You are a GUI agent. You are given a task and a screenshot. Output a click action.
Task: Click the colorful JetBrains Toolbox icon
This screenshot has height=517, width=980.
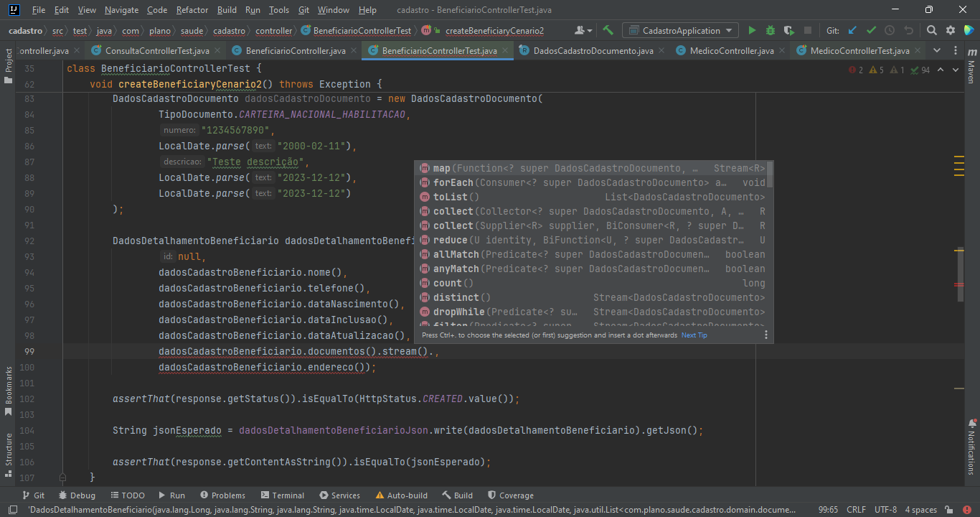tap(969, 31)
